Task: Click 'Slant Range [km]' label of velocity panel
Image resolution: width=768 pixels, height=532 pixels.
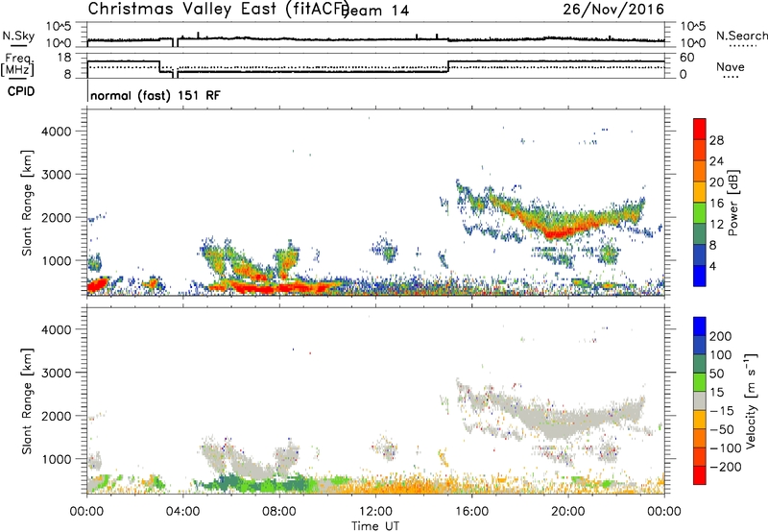Action: click(x=27, y=401)
